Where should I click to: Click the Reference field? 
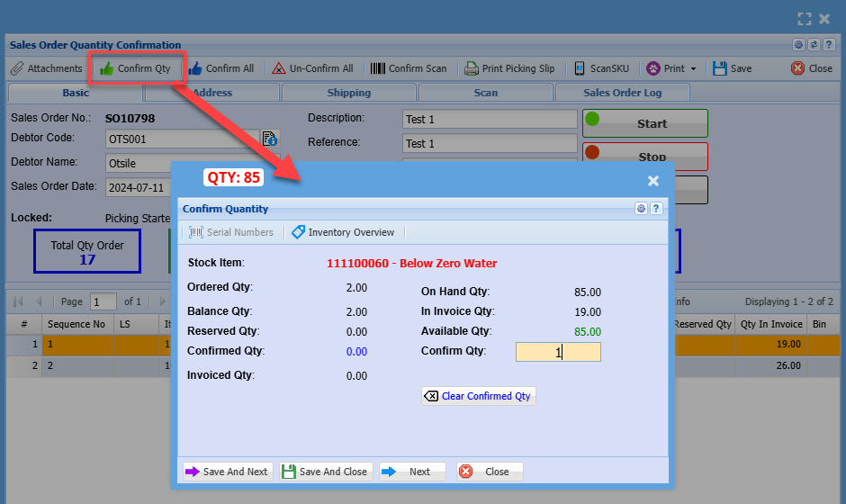(490, 143)
